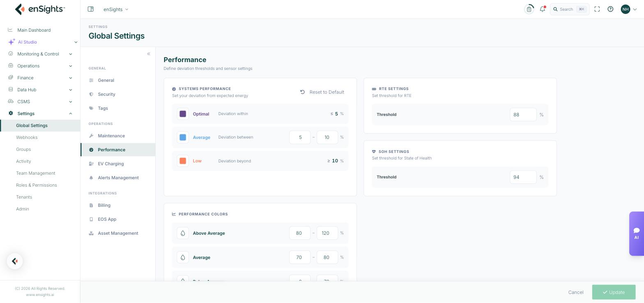Click the Reset to Default icon
This screenshot has width=644, height=303.
[303, 92]
